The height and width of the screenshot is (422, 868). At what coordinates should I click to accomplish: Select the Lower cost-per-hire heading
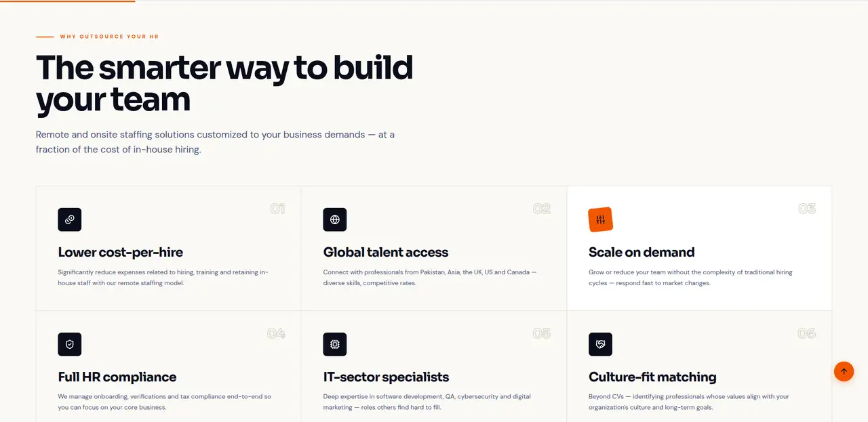[121, 252]
